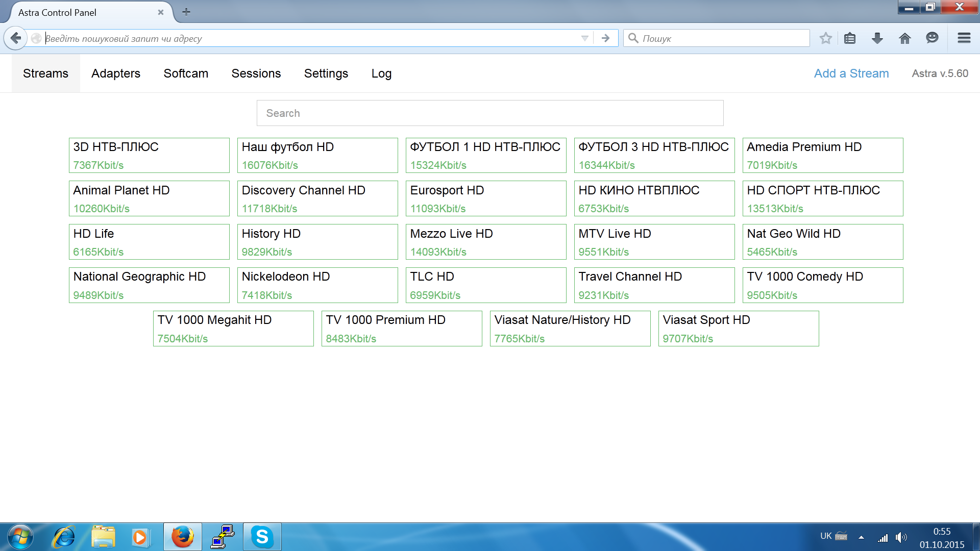Viewport: 980px width, 551px height.
Task: Open the Settings tab
Action: 326,73
